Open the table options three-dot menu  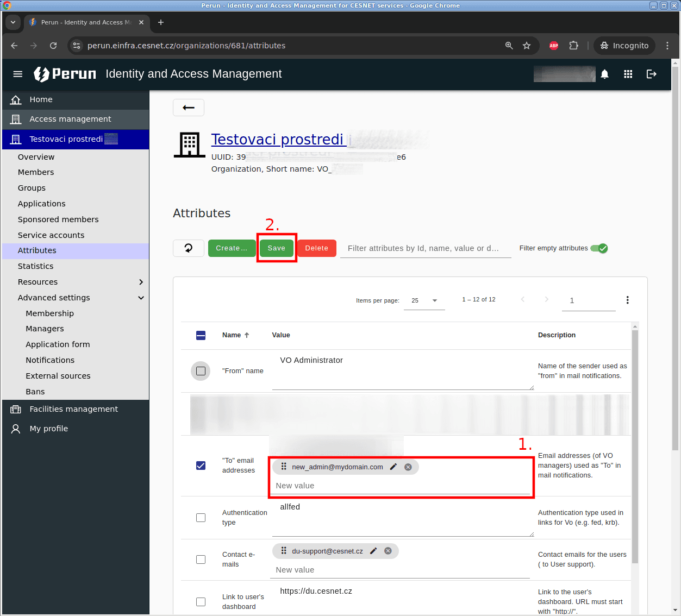click(x=627, y=300)
